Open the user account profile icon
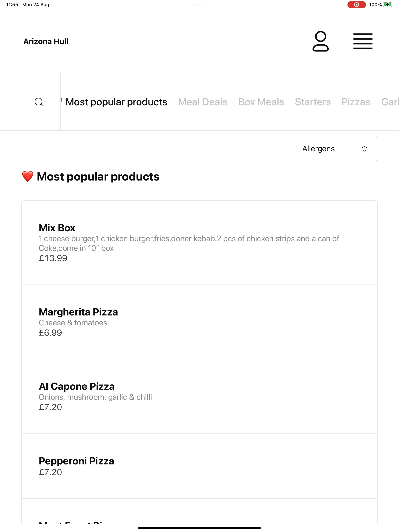399x532 pixels. click(x=320, y=41)
